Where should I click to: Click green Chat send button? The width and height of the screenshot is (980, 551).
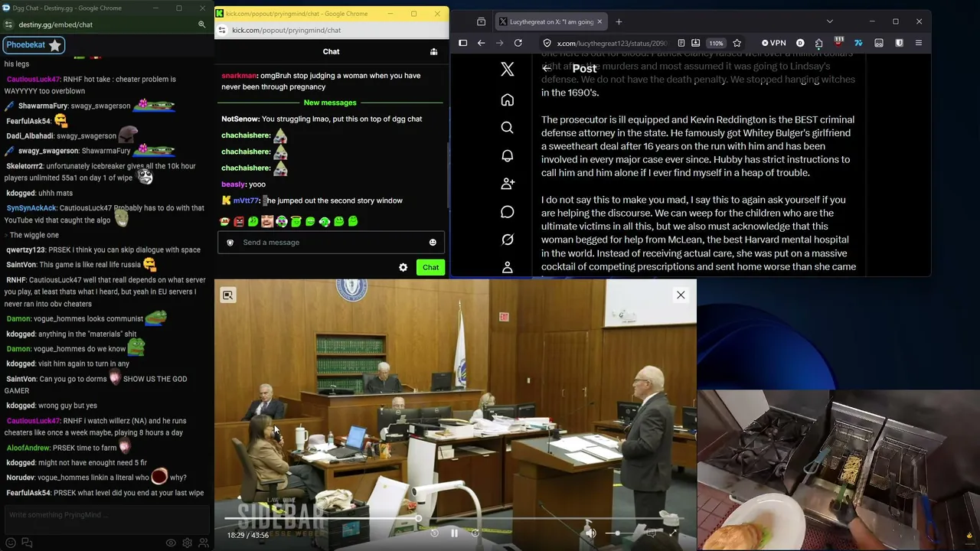pos(431,267)
